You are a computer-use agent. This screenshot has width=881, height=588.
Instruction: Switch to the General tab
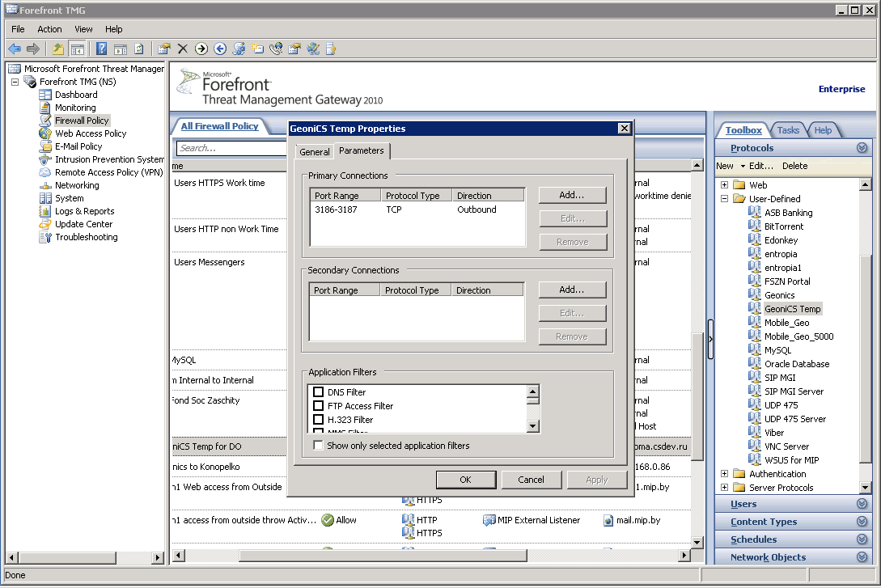pos(314,152)
